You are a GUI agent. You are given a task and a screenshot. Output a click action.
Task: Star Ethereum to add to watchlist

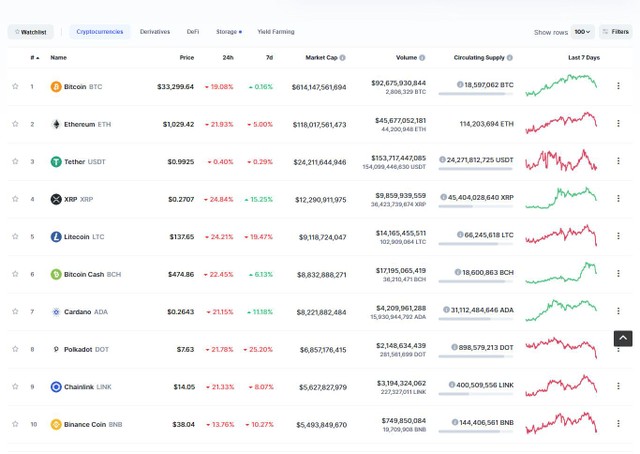tap(15, 124)
